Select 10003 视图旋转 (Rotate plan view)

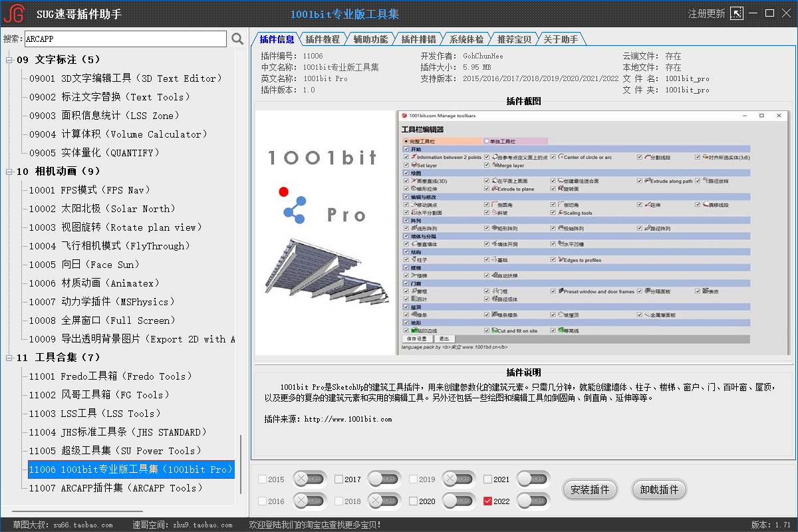pyautogui.click(x=116, y=227)
